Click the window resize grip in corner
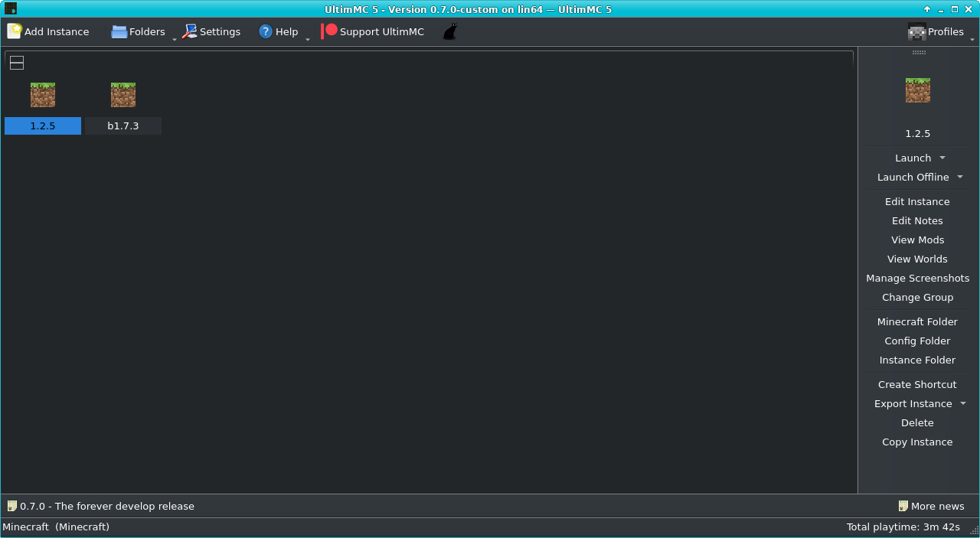 pyautogui.click(x=975, y=532)
